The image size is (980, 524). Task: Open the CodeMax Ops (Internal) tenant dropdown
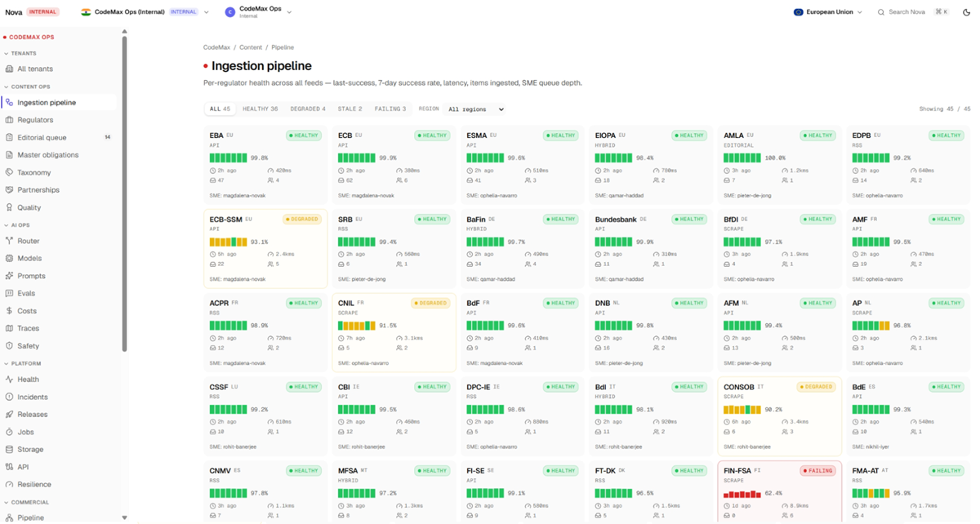click(145, 12)
